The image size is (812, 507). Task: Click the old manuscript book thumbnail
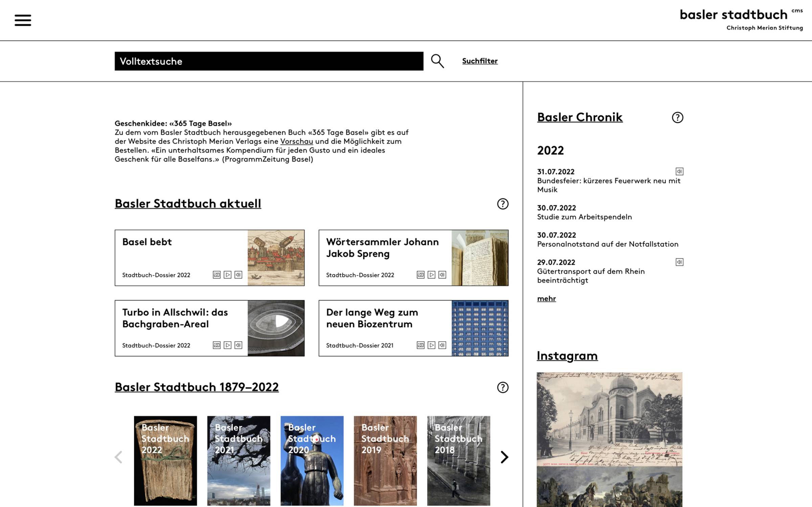[x=480, y=258]
